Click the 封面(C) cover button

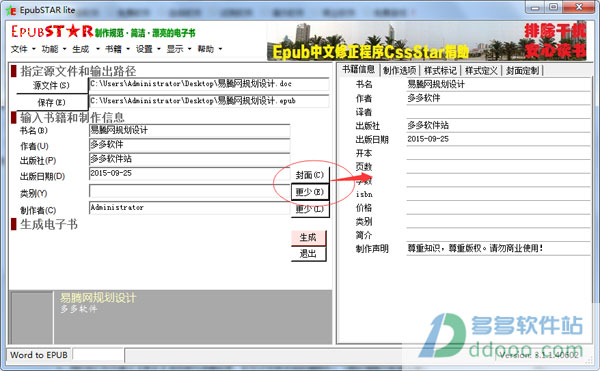[310, 175]
